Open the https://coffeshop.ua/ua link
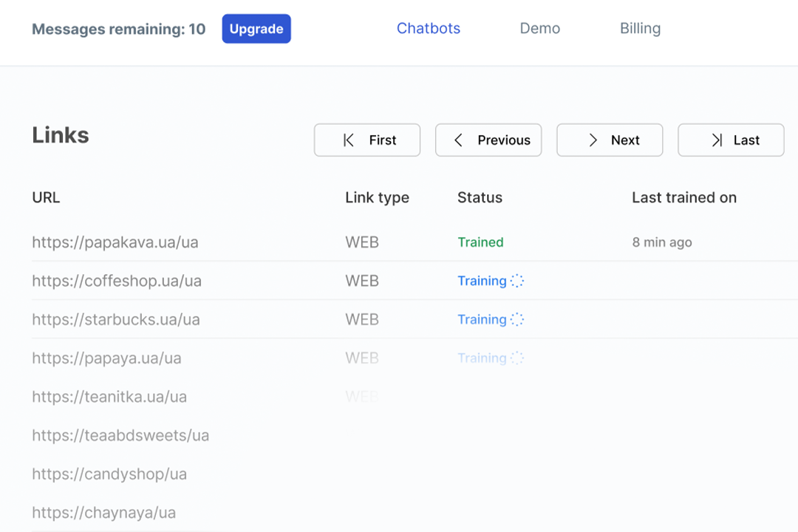 coord(117,281)
